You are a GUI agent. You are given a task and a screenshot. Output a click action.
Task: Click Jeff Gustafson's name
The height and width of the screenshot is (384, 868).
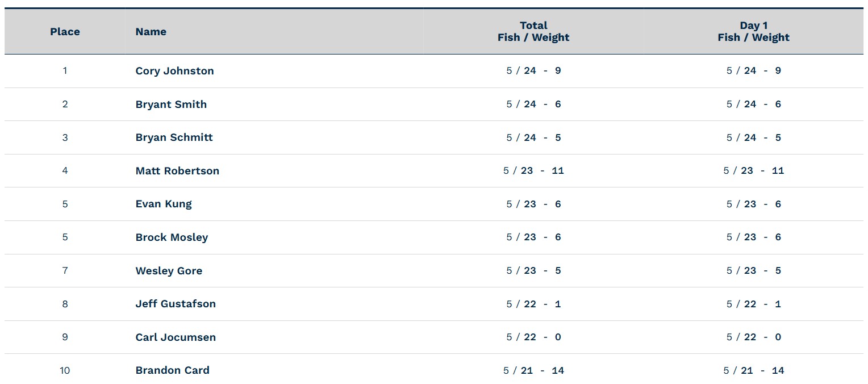[176, 304]
